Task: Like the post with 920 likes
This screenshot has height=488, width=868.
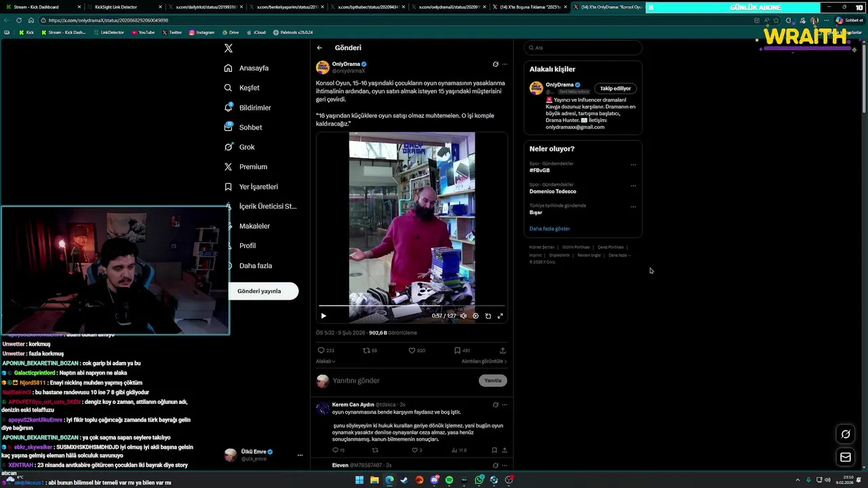Action: (416, 350)
